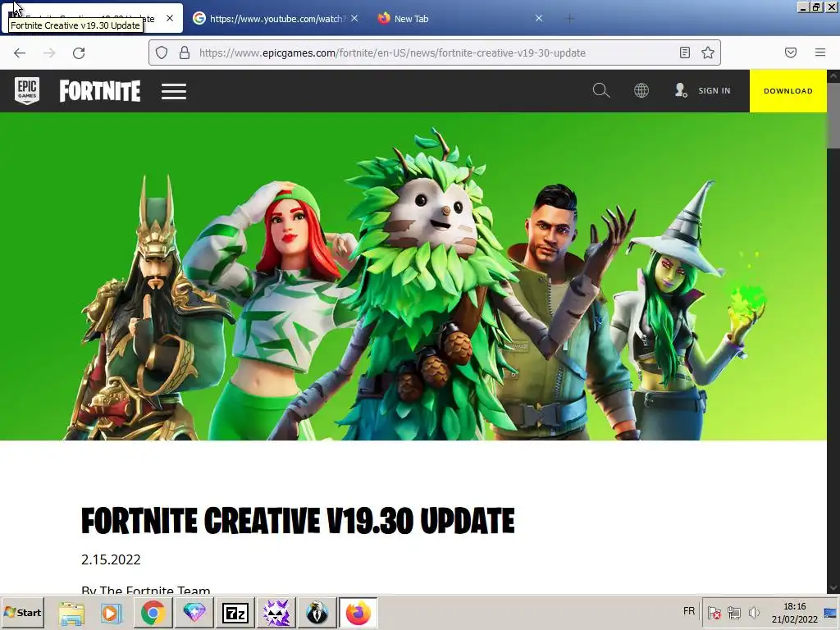Open the volume speaker tray icon
840x630 pixels.
754,612
